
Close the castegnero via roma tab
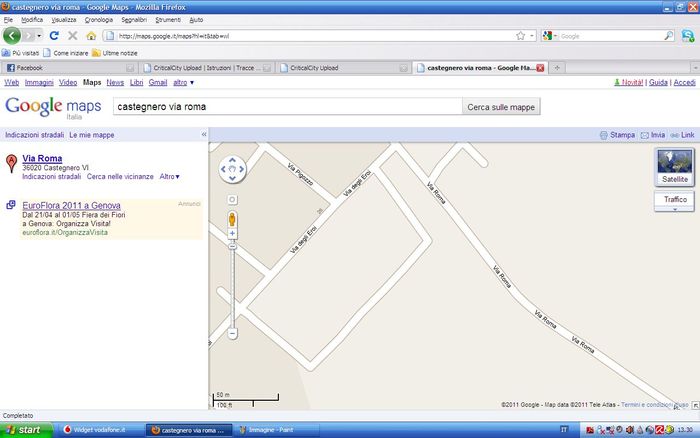coord(540,68)
